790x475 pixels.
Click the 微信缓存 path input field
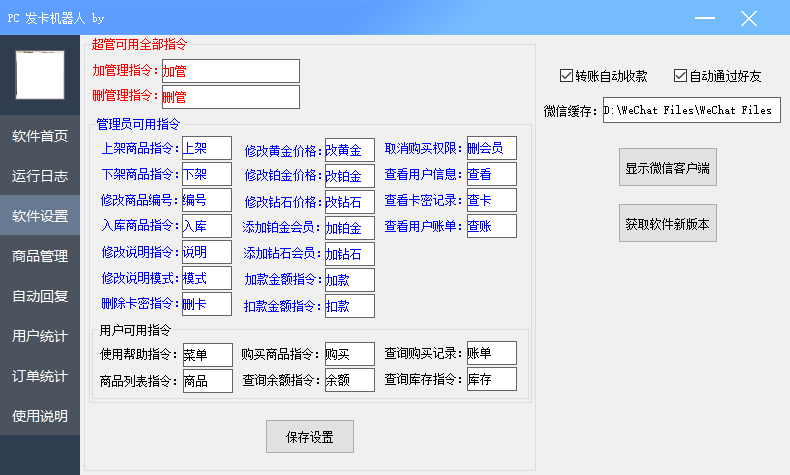(x=692, y=110)
